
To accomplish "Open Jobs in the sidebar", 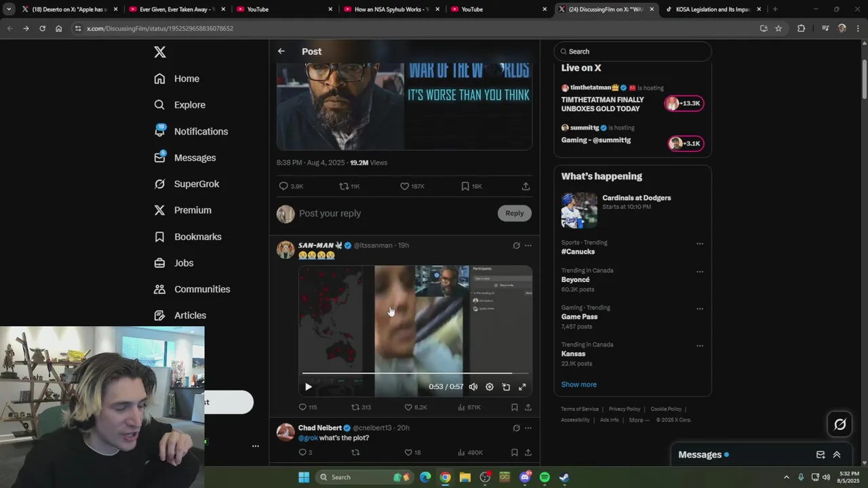I will tap(174, 263).
